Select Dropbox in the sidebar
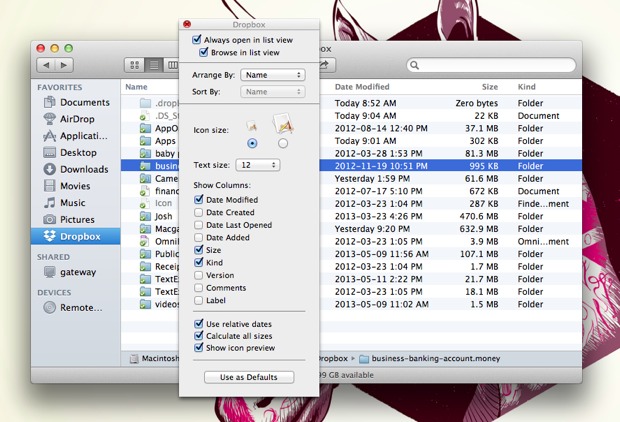Screen dimensions: 620x422 [76, 237]
